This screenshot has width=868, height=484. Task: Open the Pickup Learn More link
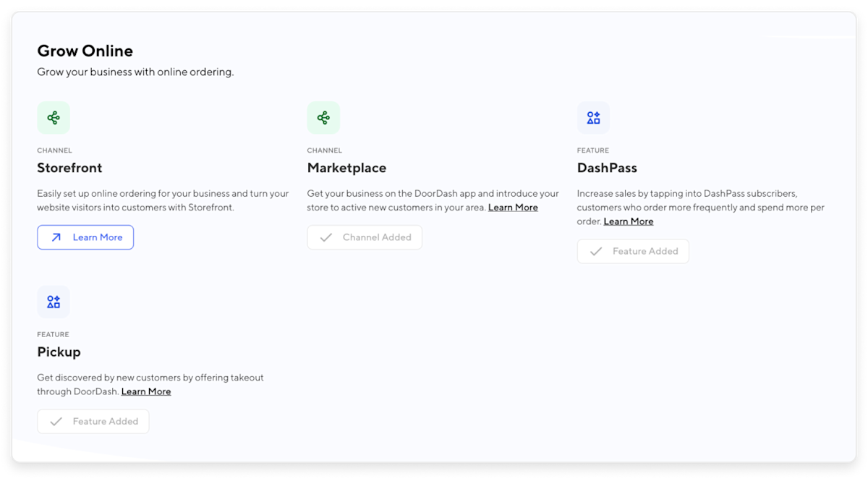click(146, 391)
